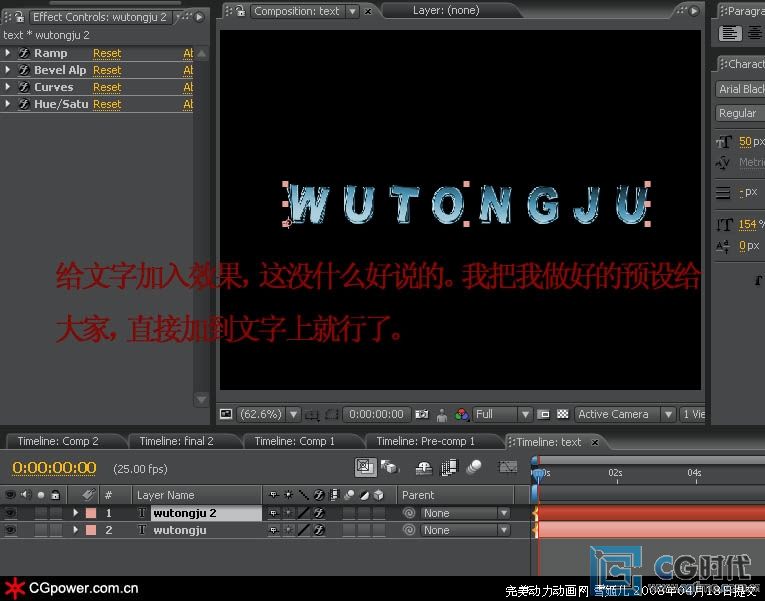Switch to the Timeline: Pre-comp 1 tab
765x601 pixels.
425,441
